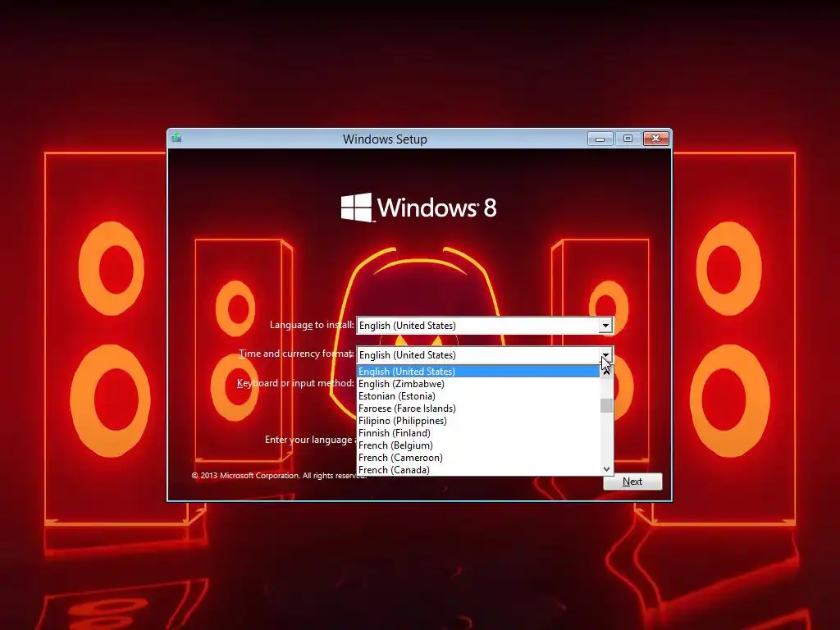Choose Estonian (Estonia) option
Viewport: 840px width, 630px height.
pyautogui.click(x=478, y=396)
